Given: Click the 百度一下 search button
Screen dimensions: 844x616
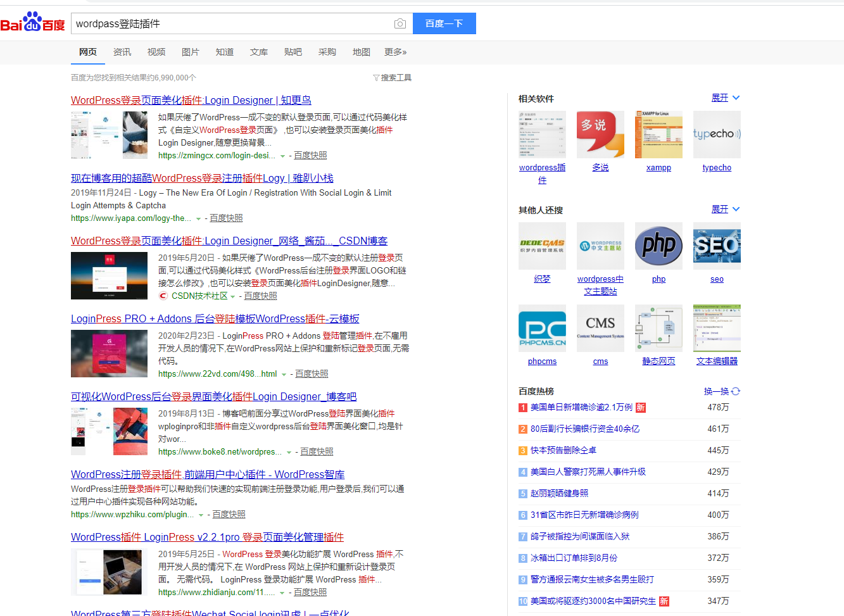Looking at the screenshot, I should coord(444,23).
